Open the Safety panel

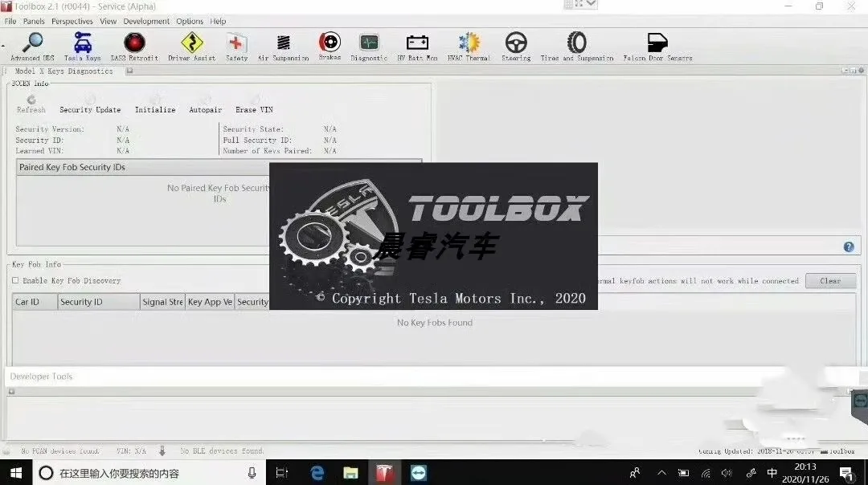(x=236, y=47)
